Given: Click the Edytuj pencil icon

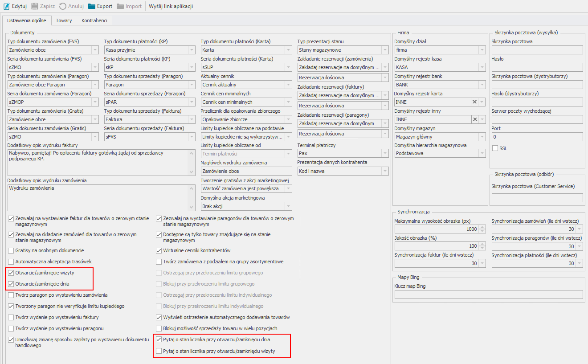Looking at the screenshot, I should point(7,6).
